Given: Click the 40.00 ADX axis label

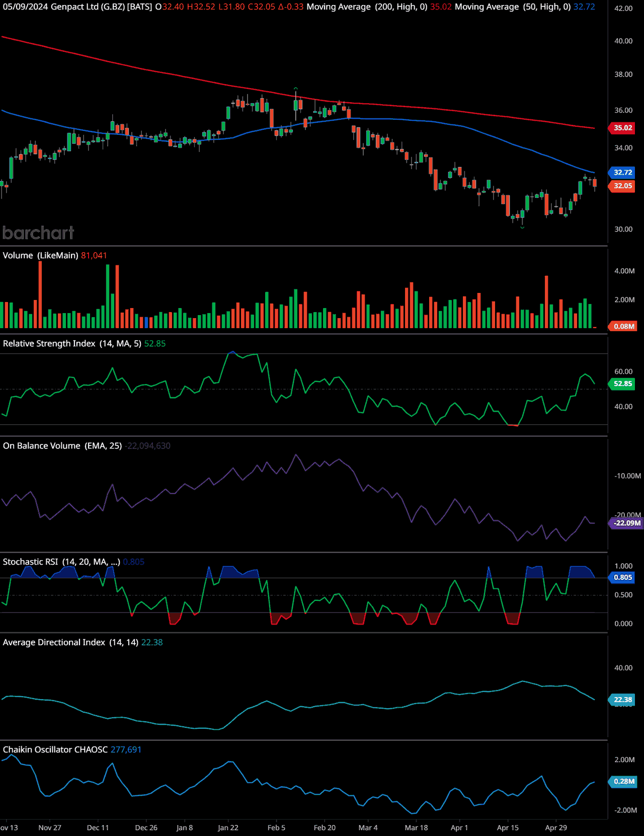Looking at the screenshot, I should (x=623, y=668).
